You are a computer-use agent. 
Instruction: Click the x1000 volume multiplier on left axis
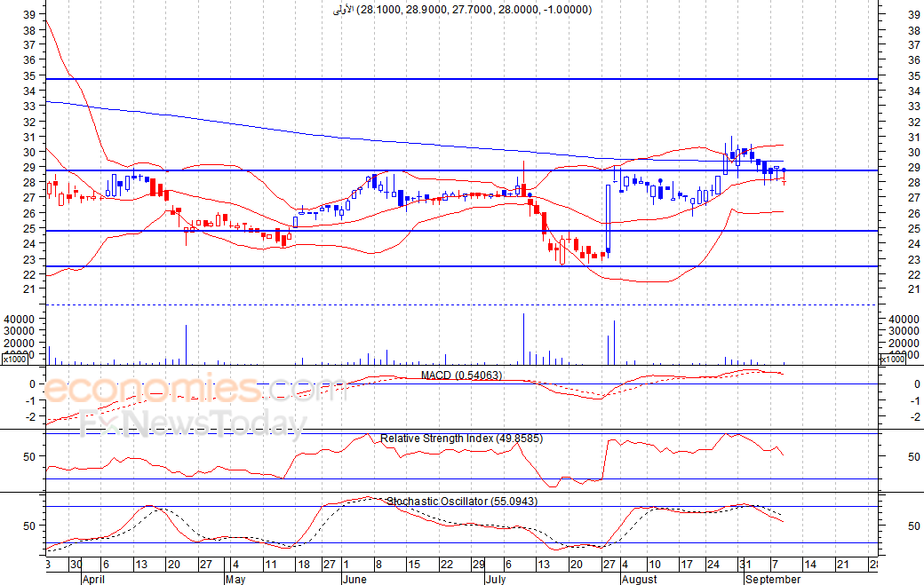pyautogui.click(x=14, y=359)
